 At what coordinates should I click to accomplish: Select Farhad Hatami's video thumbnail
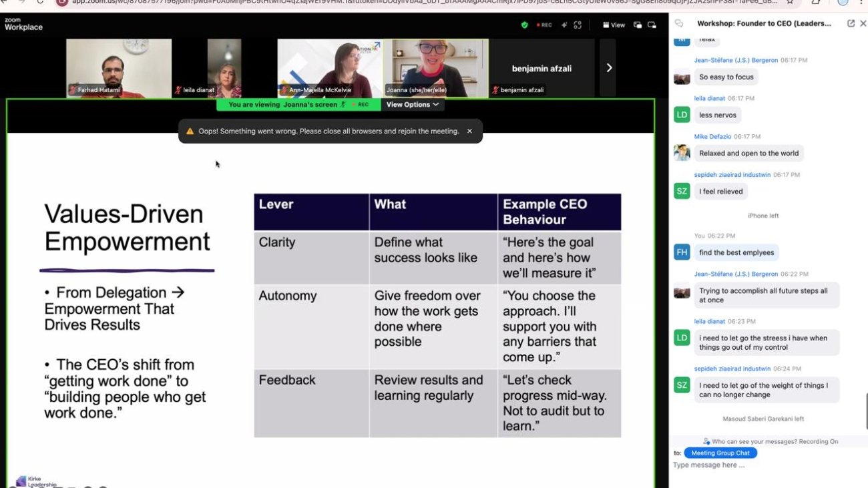pos(119,67)
